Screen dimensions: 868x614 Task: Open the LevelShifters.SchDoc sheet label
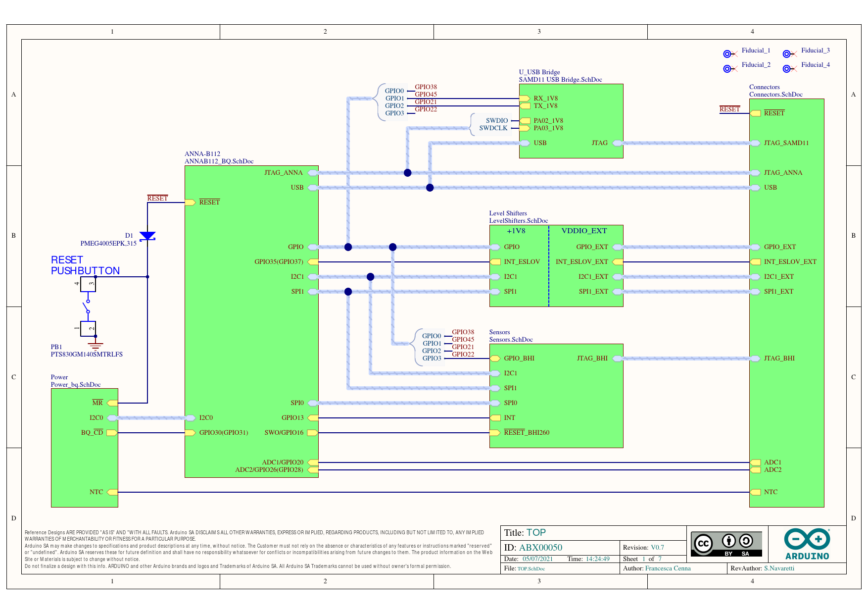(x=518, y=221)
